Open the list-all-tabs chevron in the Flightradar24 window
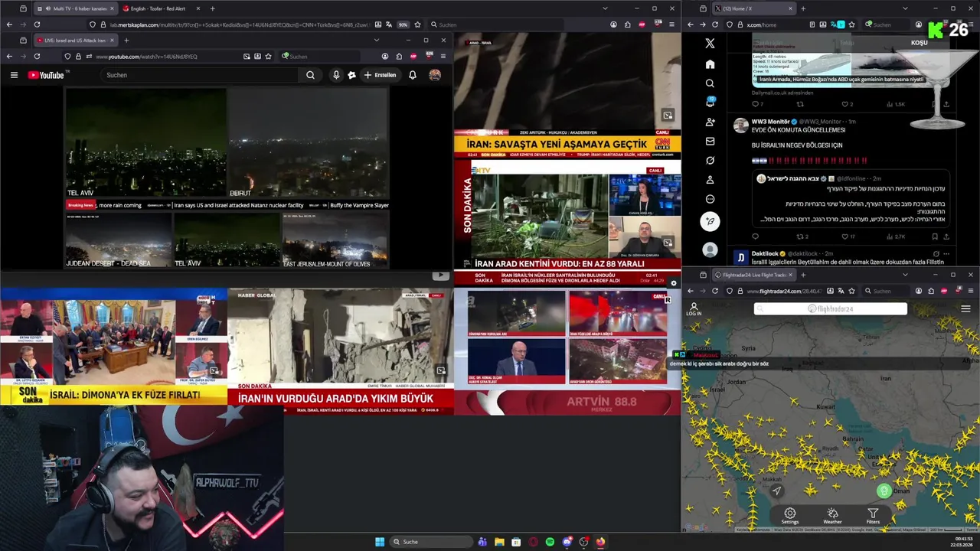 point(905,275)
